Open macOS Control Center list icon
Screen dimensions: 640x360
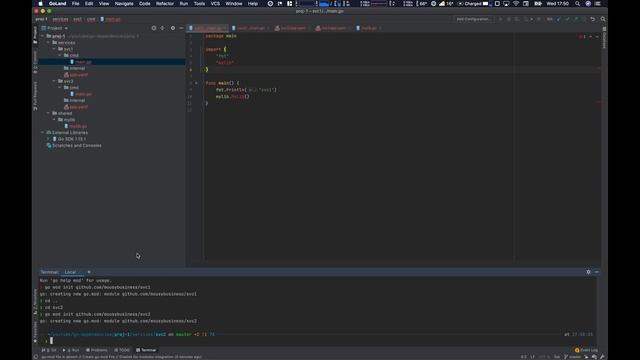tap(598, 4)
